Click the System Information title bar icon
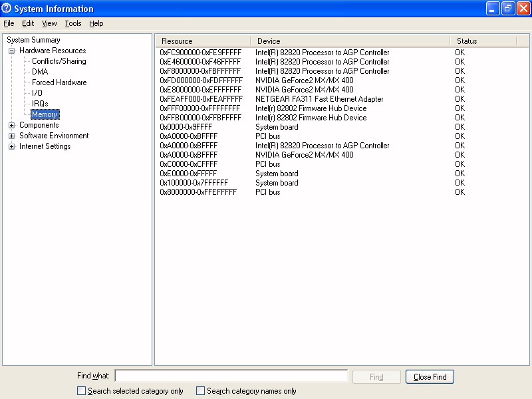The image size is (532, 399). tap(6, 8)
